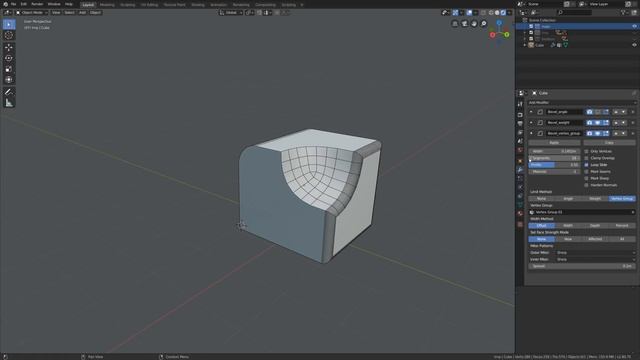Switch to the Modeling workspace tab

tap(107, 5)
